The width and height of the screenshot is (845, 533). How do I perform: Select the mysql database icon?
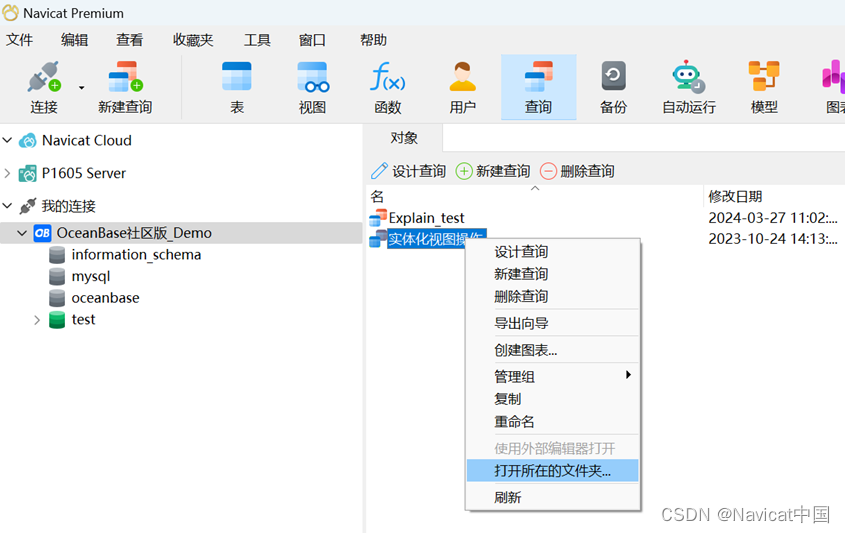pyautogui.click(x=57, y=276)
